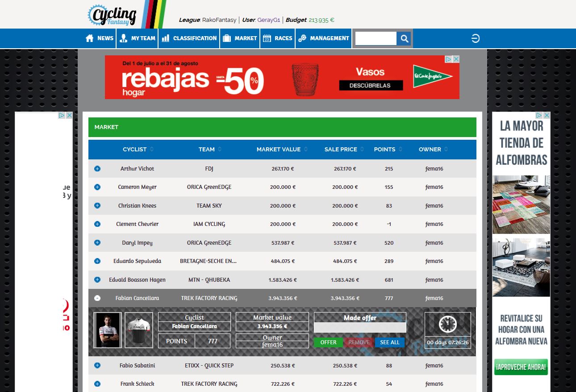Expand the Fabio Sabatini row
The image size is (576, 392).
pos(97,366)
